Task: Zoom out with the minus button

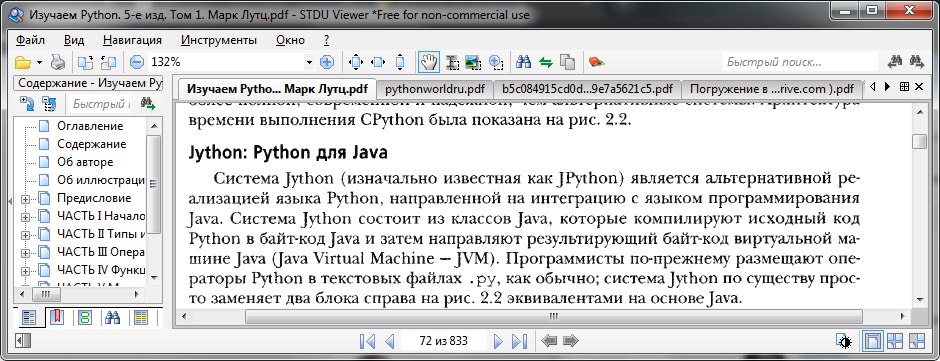Action: 137,62
